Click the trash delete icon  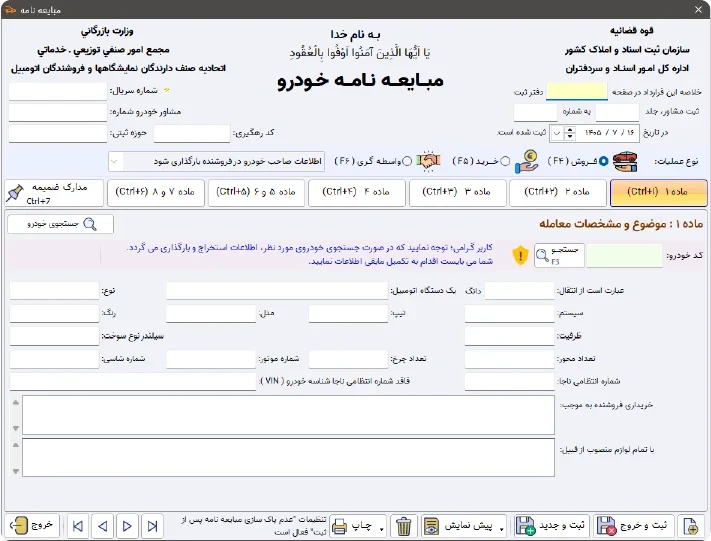click(404, 526)
